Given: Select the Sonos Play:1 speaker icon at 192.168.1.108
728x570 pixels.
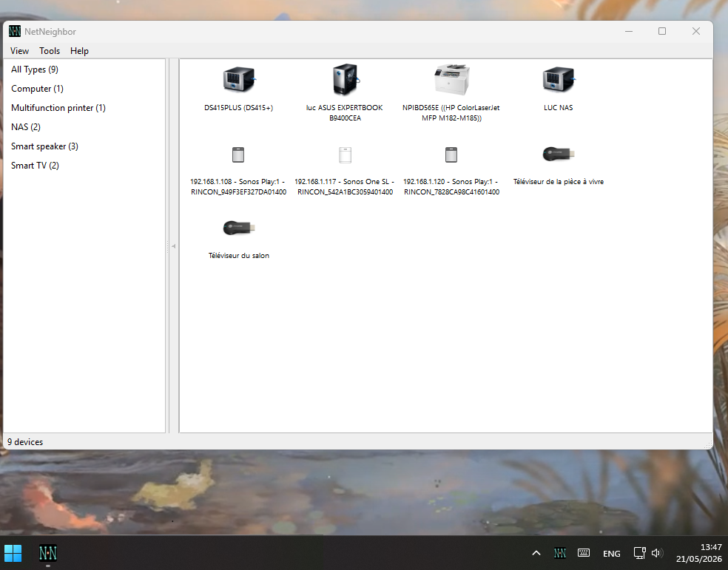Looking at the screenshot, I should click(238, 155).
